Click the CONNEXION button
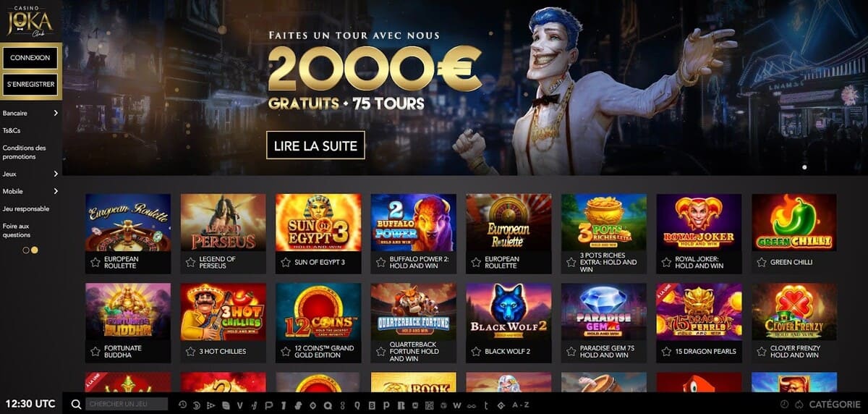Screen dimensions: 868x414 [x=30, y=57]
